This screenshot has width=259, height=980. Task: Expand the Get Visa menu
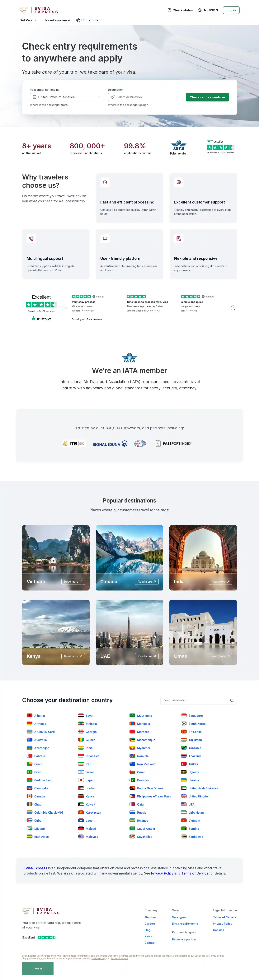point(28,20)
